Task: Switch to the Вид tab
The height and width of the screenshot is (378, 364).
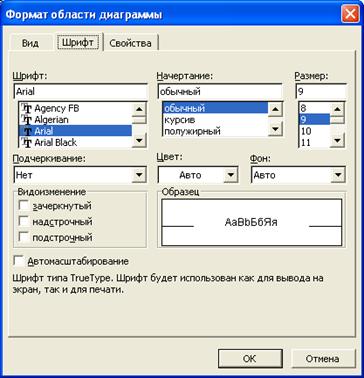Action: (30, 43)
